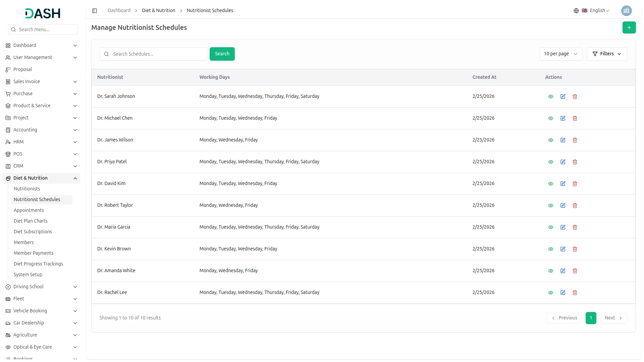Click the green add schedule plus button
The height and width of the screenshot is (362, 644).
pyautogui.click(x=629, y=27)
